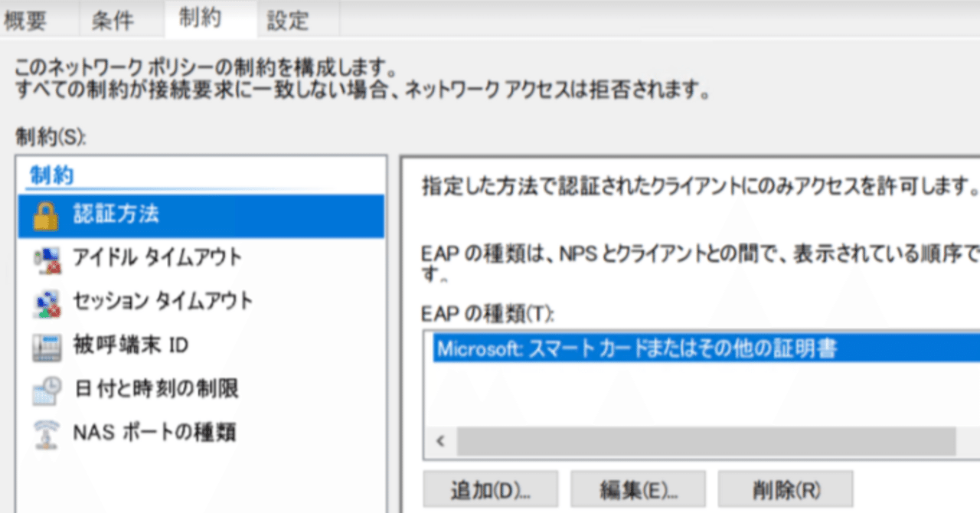
Task: Click the アイドル タイムアウト constraint icon
Action: pos(47,259)
